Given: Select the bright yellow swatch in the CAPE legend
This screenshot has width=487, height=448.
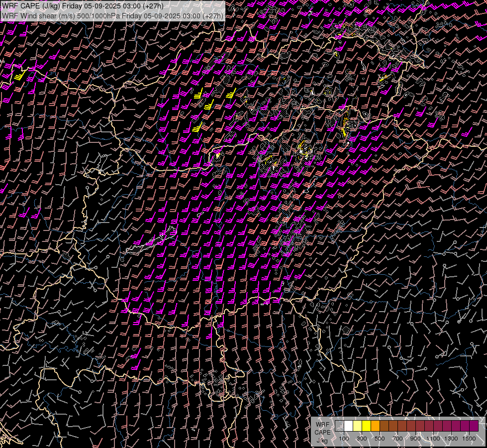Looking at the screenshot, I should pos(367,426).
